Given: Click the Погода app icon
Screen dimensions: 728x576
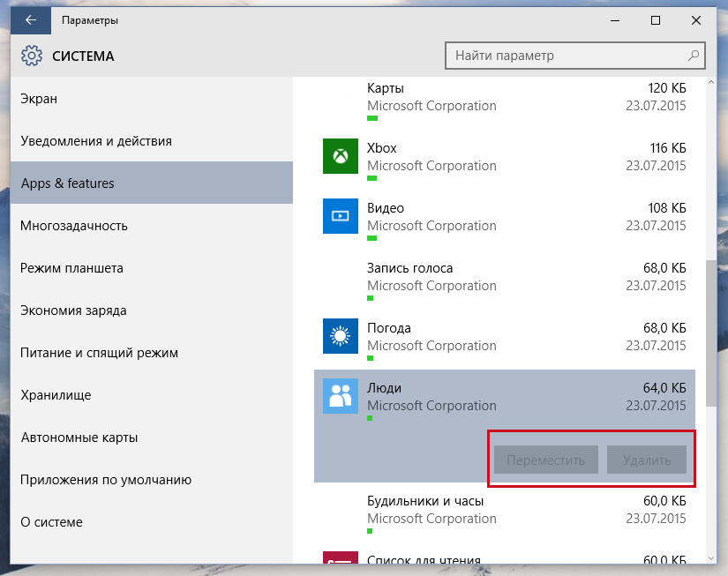Looking at the screenshot, I should pyautogui.click(x=341, y=335).
